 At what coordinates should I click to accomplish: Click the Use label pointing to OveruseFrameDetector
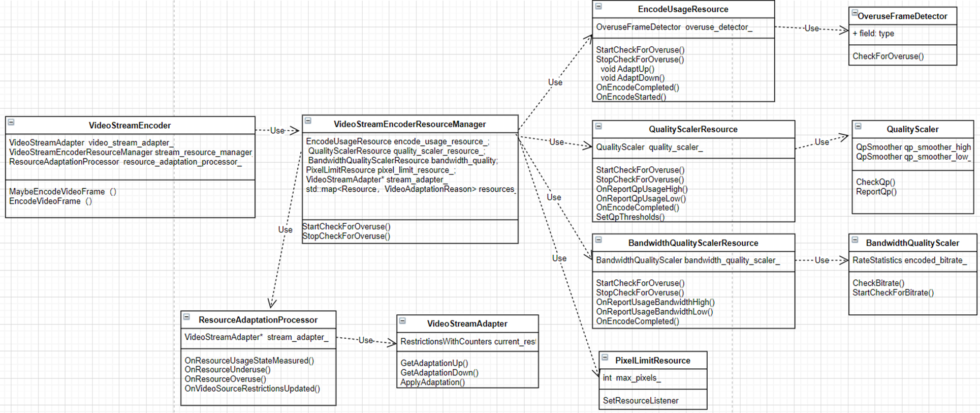click(811, 28)
